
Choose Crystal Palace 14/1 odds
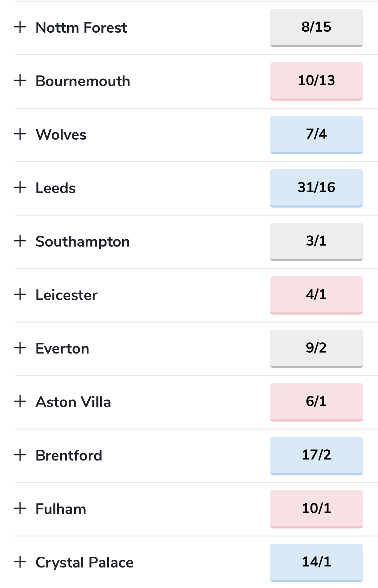click(316, 562)
